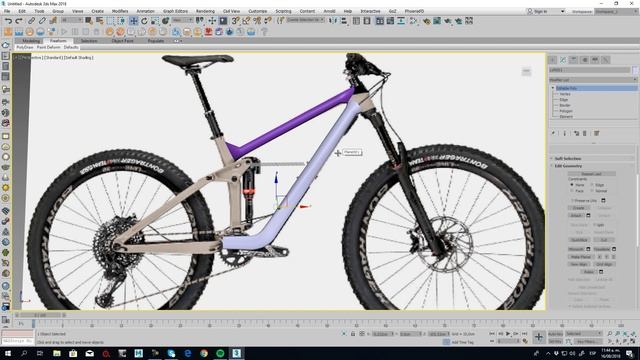Image resolution: width=640 pixels, height=360 pixels.
Task: Collapse the Edit Geometry rollout
Action: pyautogui.click(x=568, y=166)
